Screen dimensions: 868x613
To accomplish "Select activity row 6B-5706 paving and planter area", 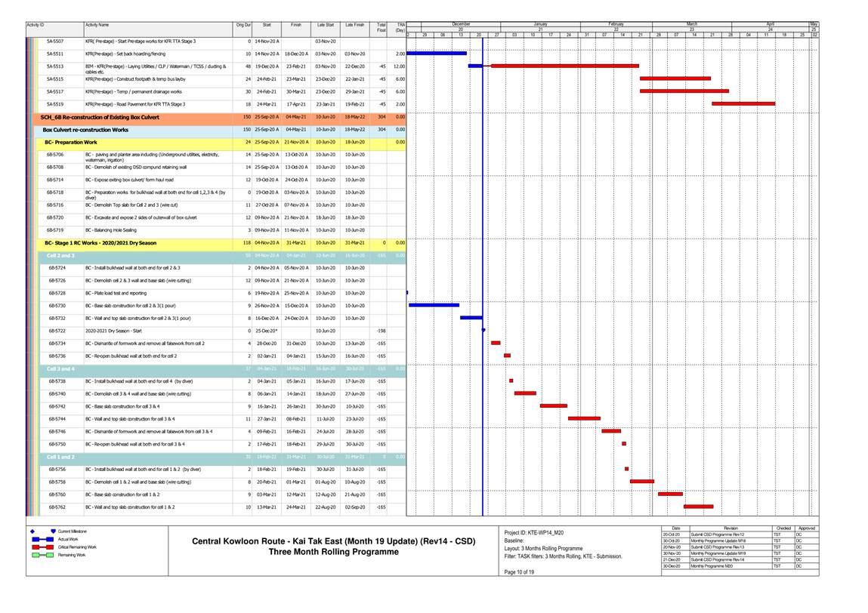I will pyautogui.click(x=151, y=156).
